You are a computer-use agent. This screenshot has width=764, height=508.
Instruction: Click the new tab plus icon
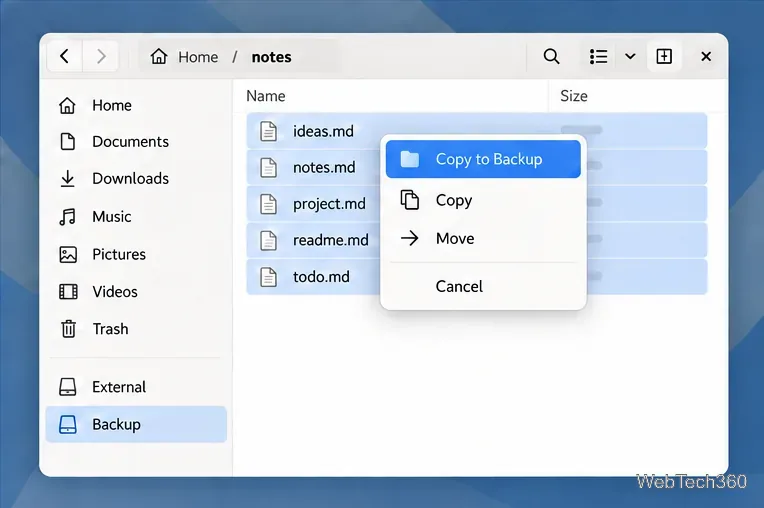[x=664, y=56]
